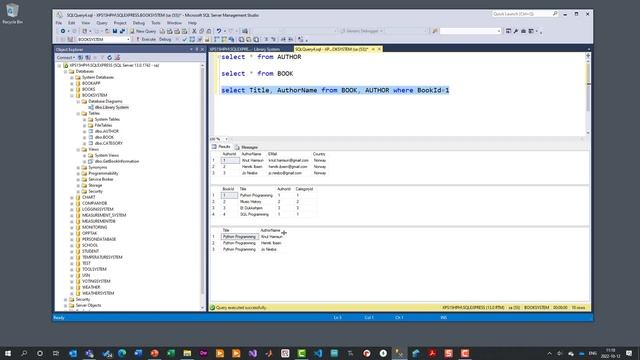
Task: Click the Refresh icon in Object Explorer
Action: (109, 58)
